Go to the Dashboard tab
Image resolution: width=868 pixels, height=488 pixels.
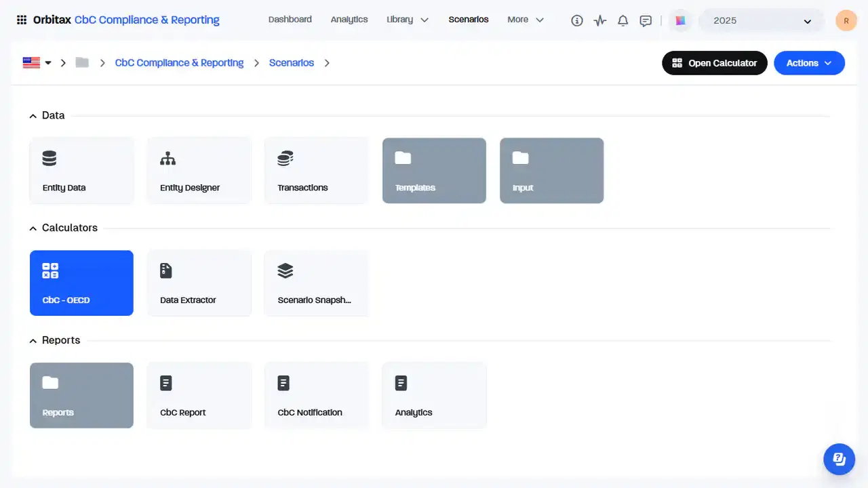(290, 20)
